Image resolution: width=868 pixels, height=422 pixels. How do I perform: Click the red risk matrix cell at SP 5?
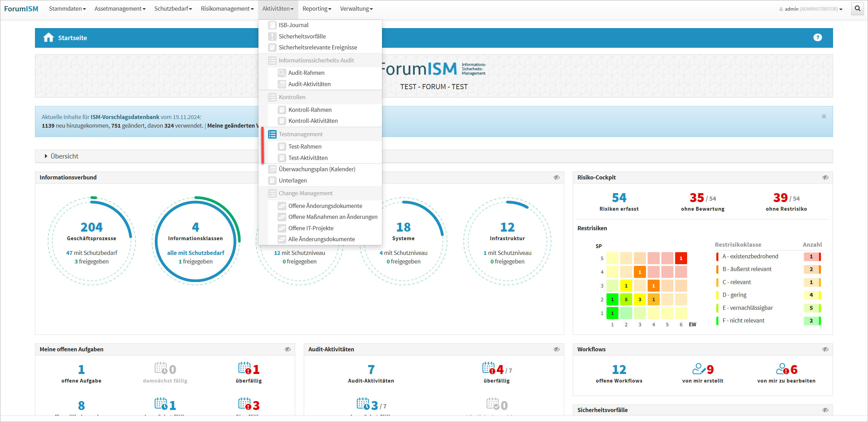click(681, 258)
